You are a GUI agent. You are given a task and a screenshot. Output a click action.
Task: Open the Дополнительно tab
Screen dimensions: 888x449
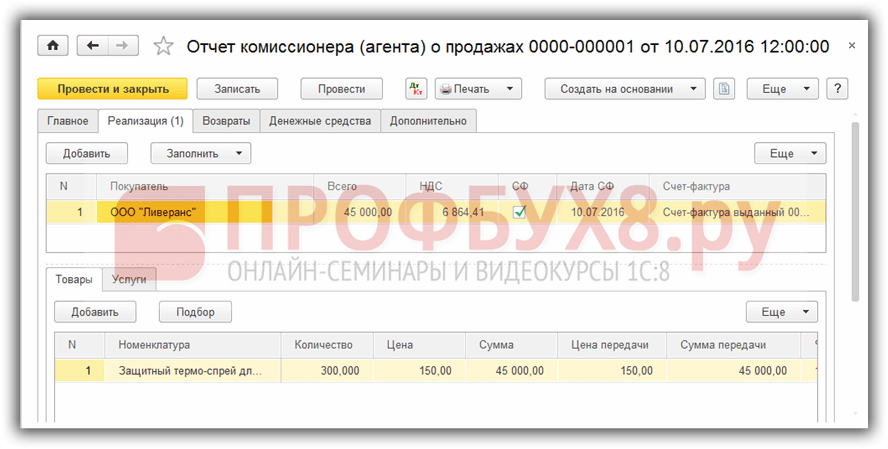click(x=428, y=121)
